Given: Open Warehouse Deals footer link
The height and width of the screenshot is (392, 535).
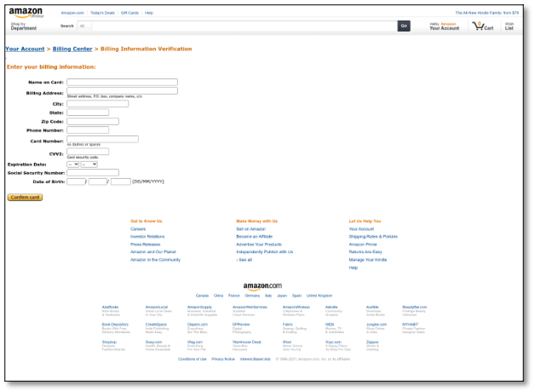Looking at the screenshot, I should click(247, 343).
